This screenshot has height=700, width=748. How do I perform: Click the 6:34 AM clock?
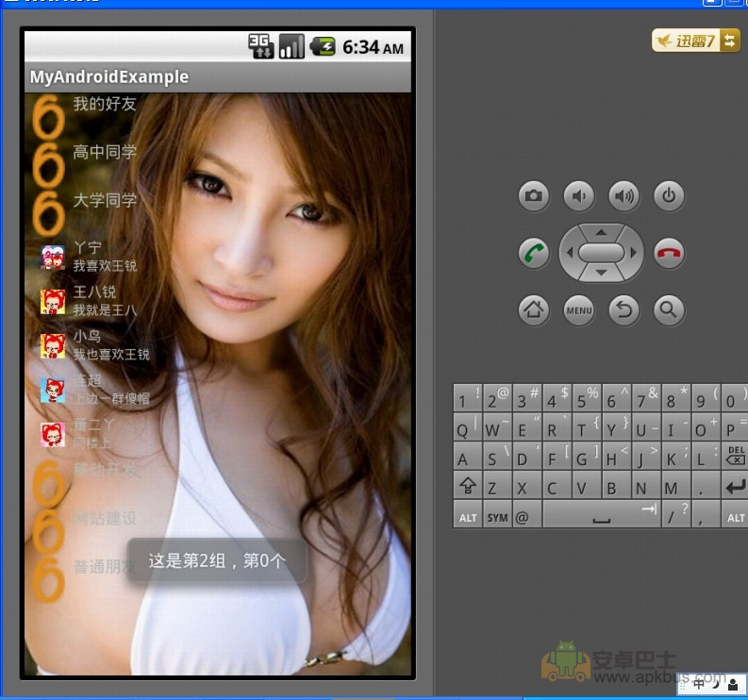pos(373,47)
